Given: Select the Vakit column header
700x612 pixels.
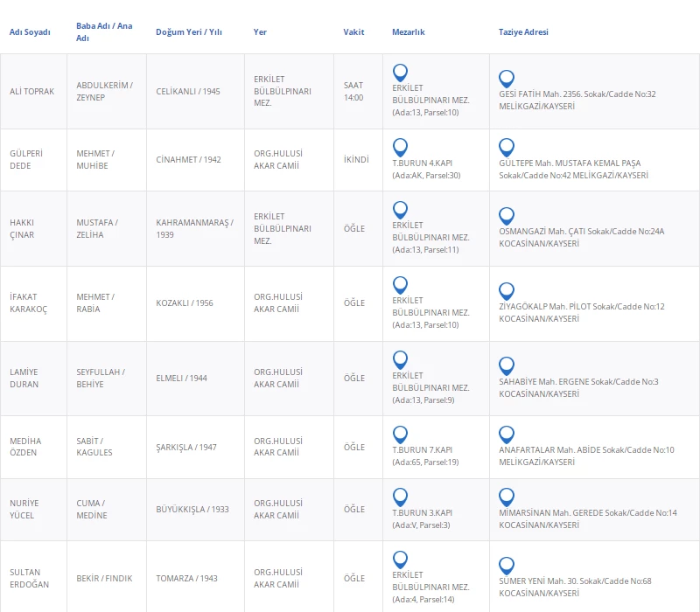Looking at the screenshot, I should [353, 32].
